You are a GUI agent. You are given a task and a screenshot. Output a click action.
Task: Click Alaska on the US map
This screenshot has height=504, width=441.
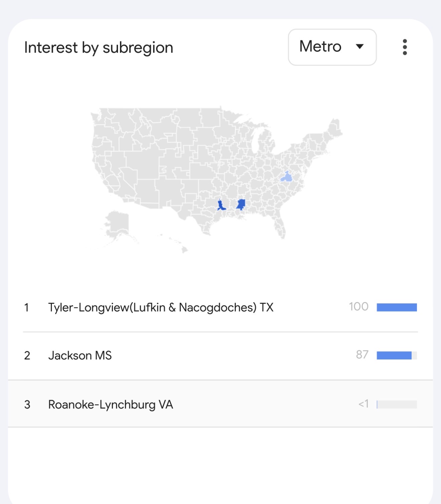pyautogui.click(x=117, y=224)
